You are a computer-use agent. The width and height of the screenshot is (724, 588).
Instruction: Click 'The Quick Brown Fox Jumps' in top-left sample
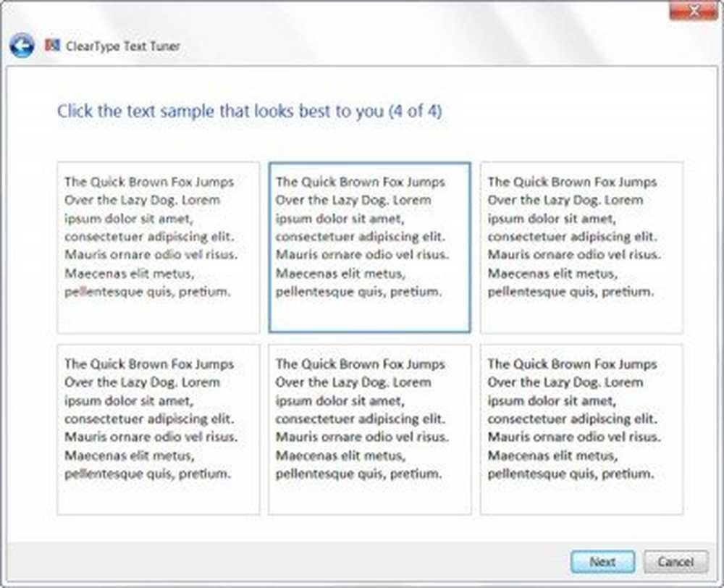pyautogui.click(x=149, y=182)
